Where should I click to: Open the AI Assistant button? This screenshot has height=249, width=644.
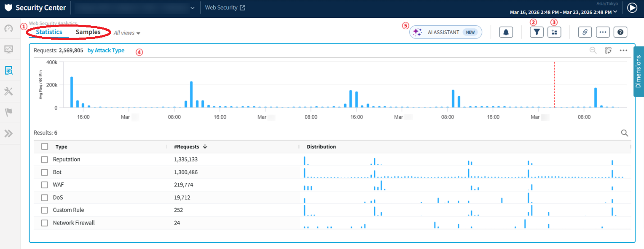click(x=445, y=32)
